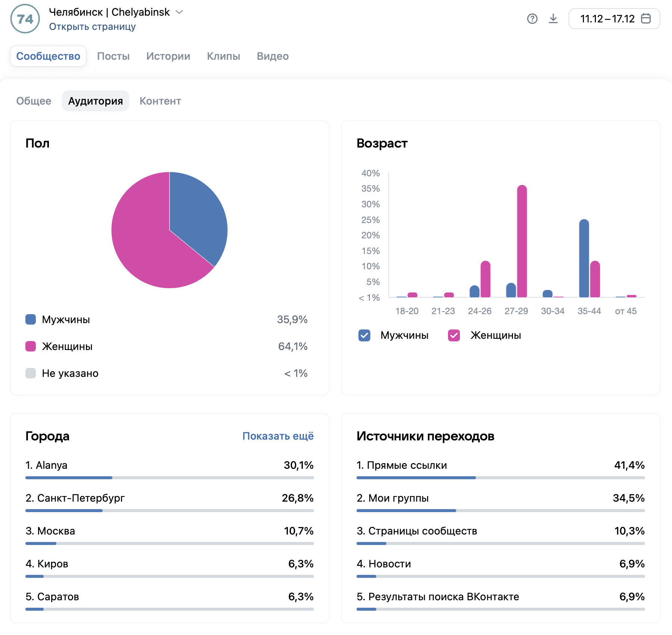Click the Открыть страницу link
Screen dimensions: 672x635
[x=92, y=27]
